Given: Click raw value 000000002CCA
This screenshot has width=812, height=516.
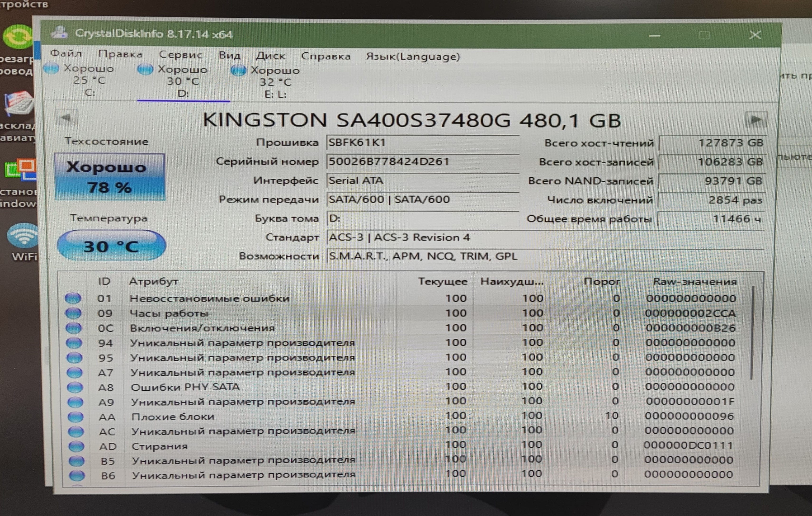Looking at the screenshot, I should click(690, 313).
